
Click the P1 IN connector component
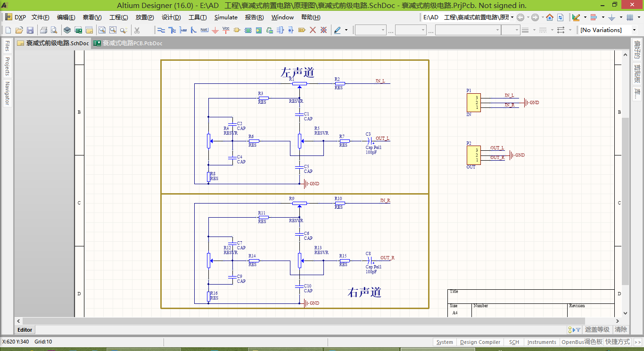click(x=474, y=103)
